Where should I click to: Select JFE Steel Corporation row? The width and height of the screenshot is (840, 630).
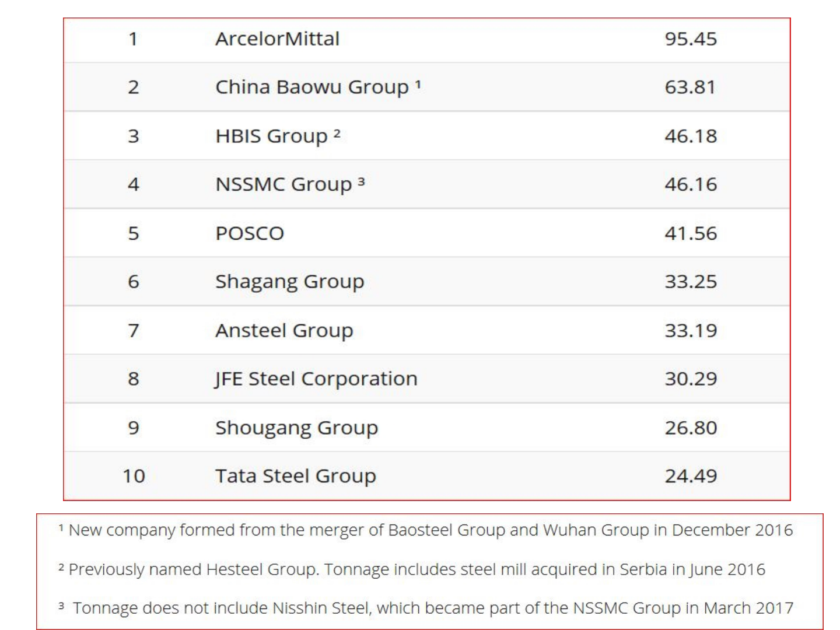coord(316,379)
